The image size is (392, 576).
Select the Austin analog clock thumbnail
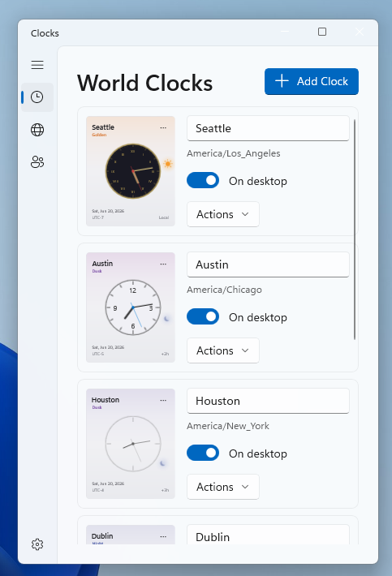point(131,307)
